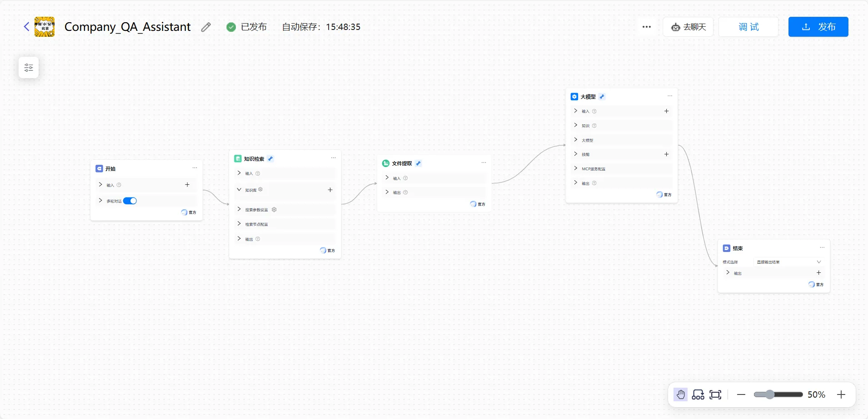
Task: Expand 输入 in 开始 node
Action: click(100, 185)
